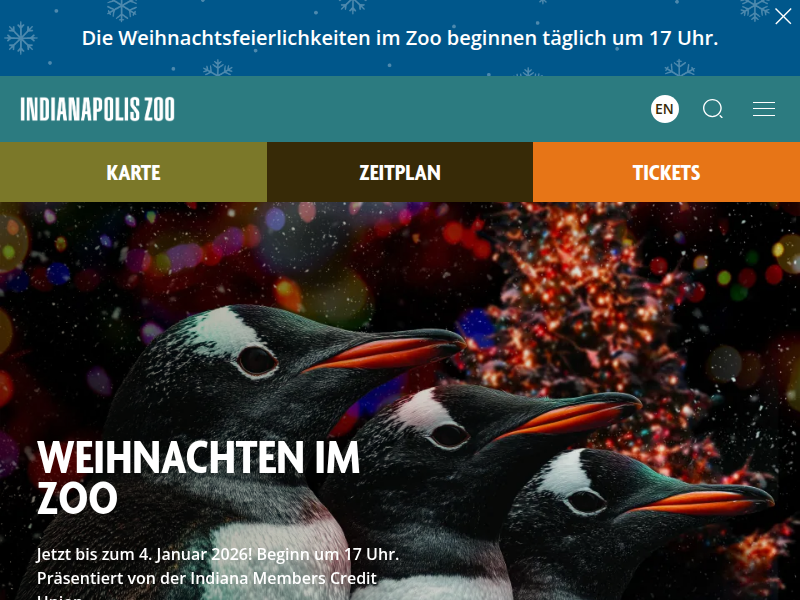Viewport: 800px width, 600px height.
Task: Click the large snowflake at banner's left edge
Action: 20,38
